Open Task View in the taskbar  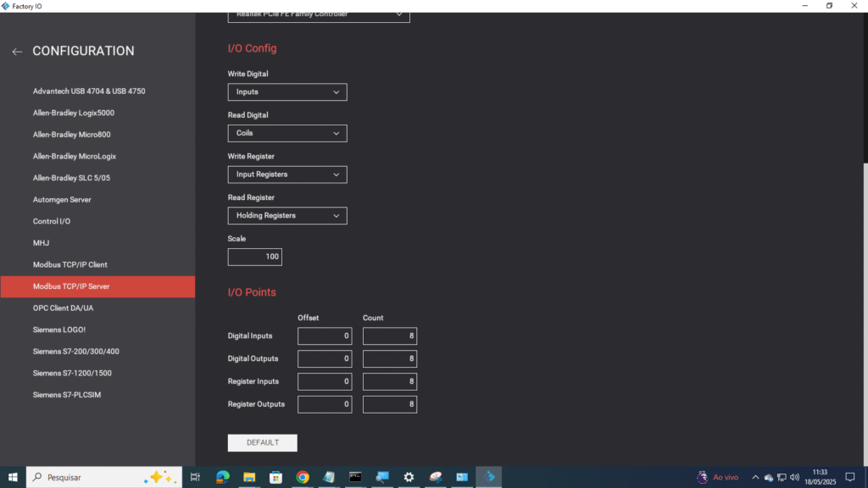195,477
